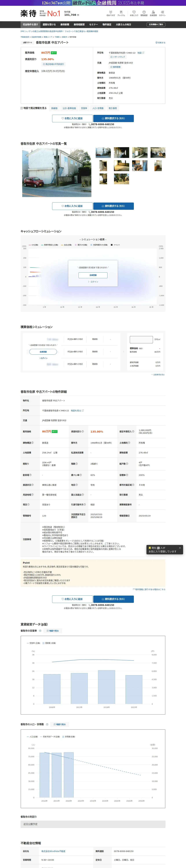Select 取引事例 map tab
186x868 pixels.
click(x=113, y=108)
